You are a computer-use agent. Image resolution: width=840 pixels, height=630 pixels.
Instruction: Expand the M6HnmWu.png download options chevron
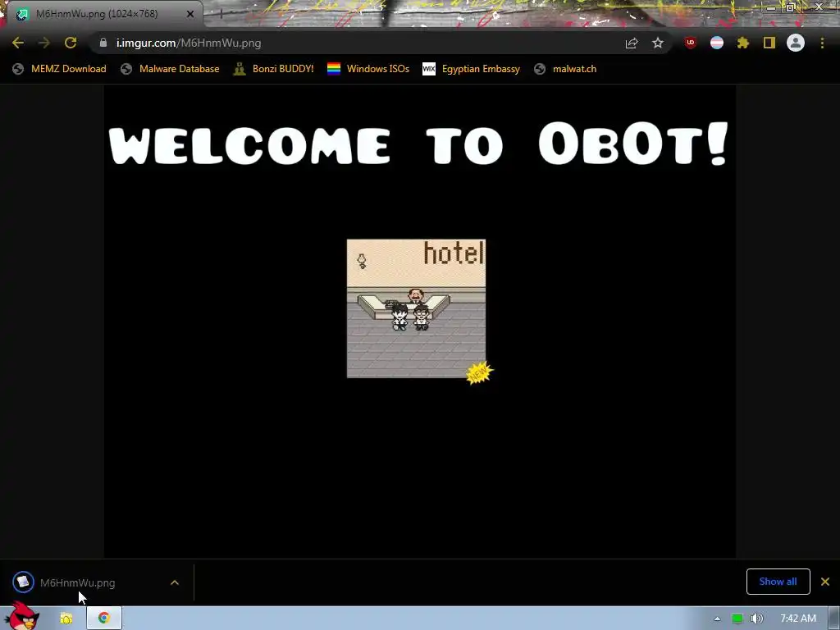point(175,582)
